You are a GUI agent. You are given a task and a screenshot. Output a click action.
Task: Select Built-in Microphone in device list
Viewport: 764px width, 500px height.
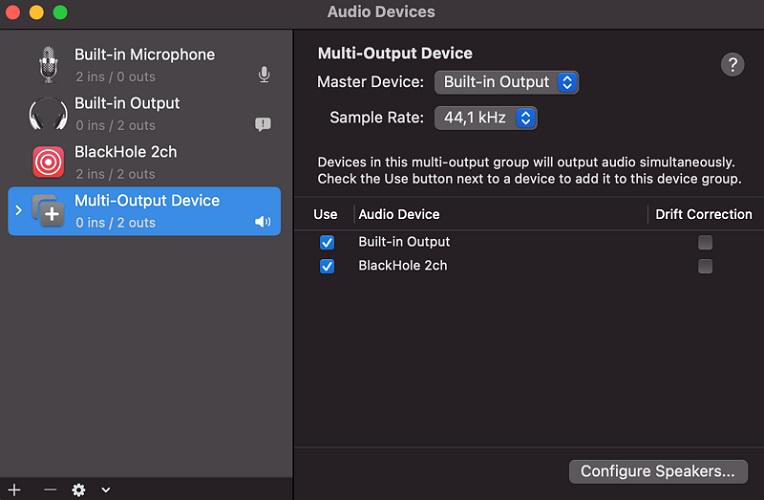click(x=144, y=65)
